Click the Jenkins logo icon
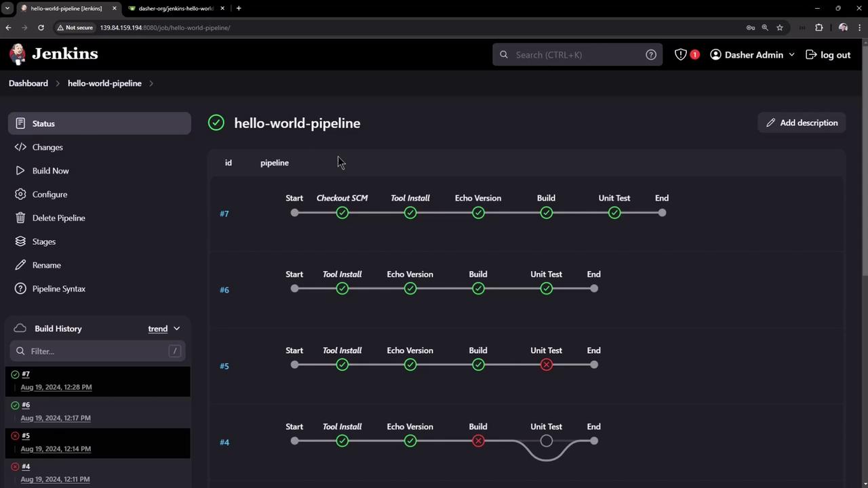868x488 pixels. coord(18,54)
